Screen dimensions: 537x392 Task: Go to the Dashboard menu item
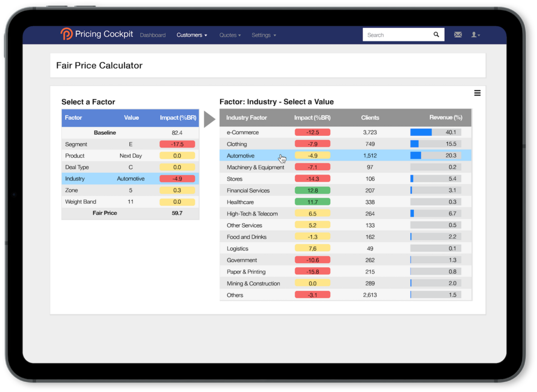153,35
